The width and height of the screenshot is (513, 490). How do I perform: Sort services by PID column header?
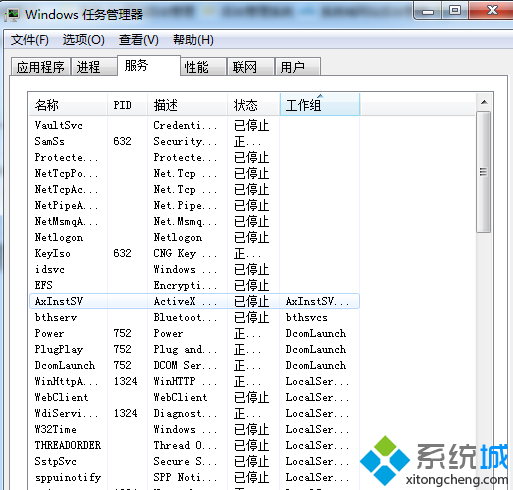click(x=127, y=105)
